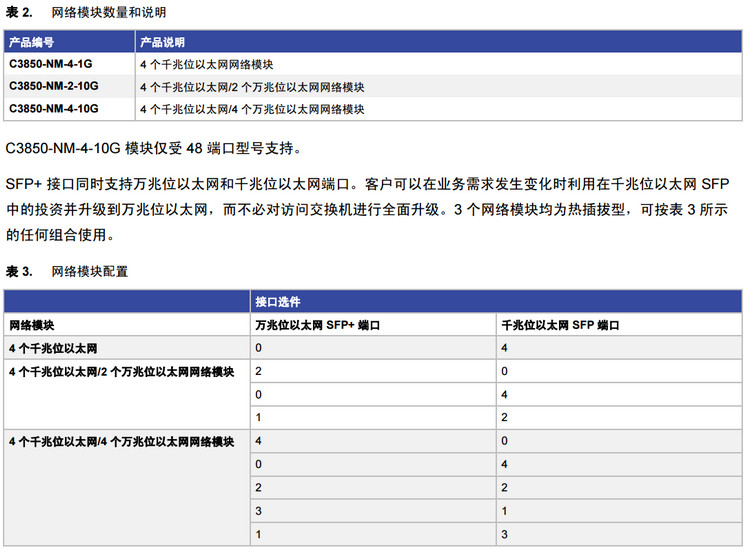The height and width of the screenshot is (557, 750).
Task: Select the 万兆位以太网 SFP+ 端口 column header
Action: point(318,325)
